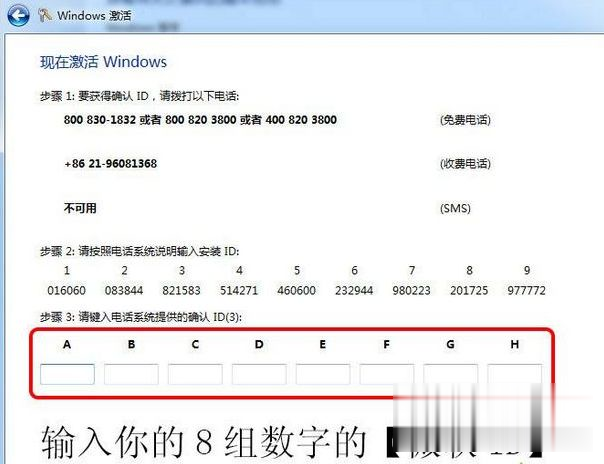
Task: Click installation ID group 821583
Action: (x=181, y=290)
